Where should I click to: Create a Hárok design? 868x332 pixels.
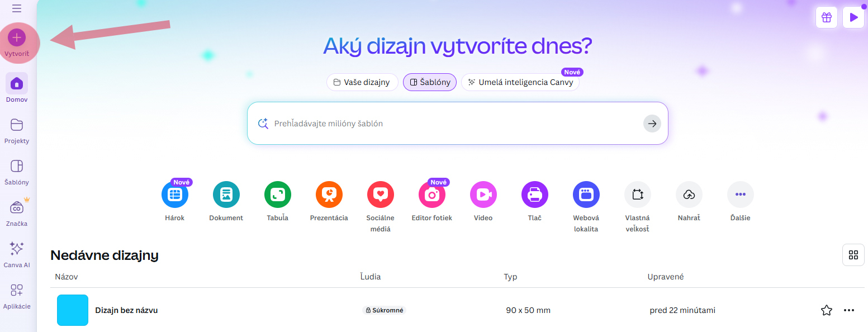(x=175, y=195)
